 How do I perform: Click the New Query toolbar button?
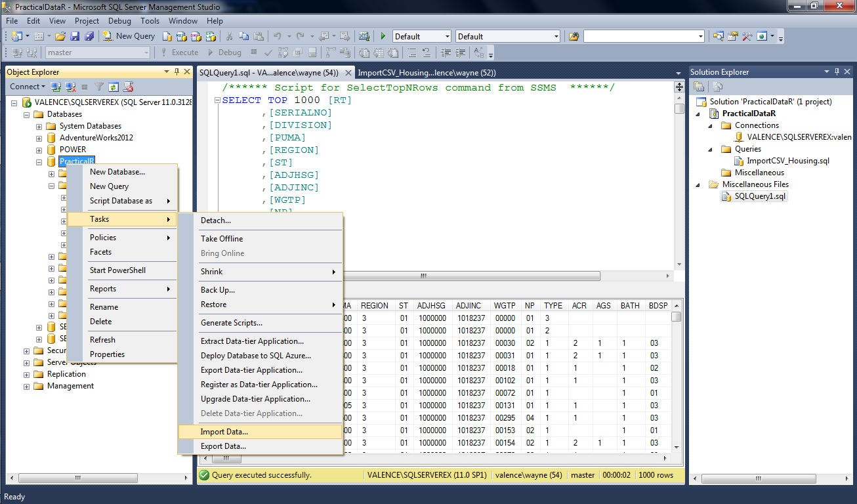click(129, 36)
